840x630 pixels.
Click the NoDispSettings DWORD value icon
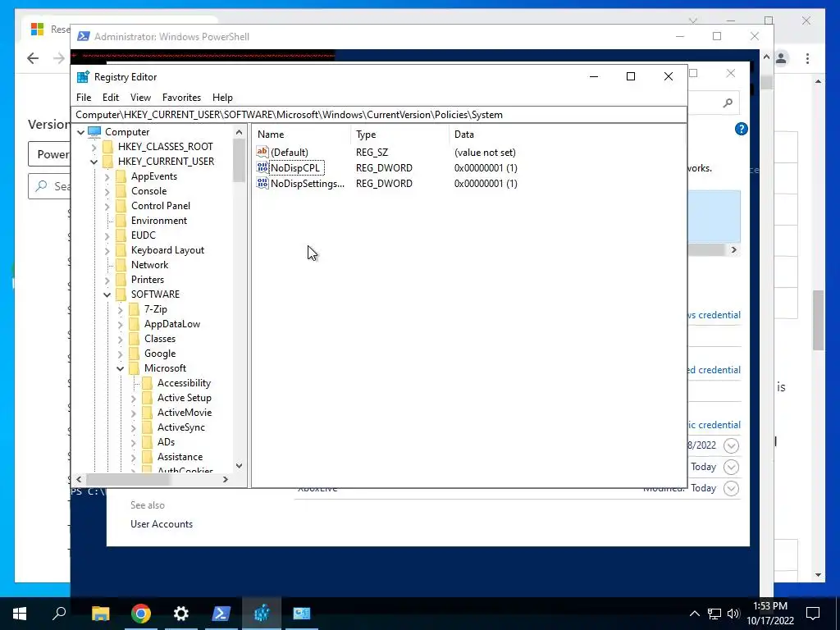pos(262,183)
